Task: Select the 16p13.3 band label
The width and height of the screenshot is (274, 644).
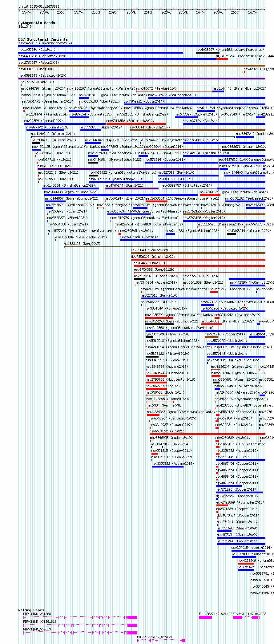Action: pyautogui.click(x=25, y=26)
